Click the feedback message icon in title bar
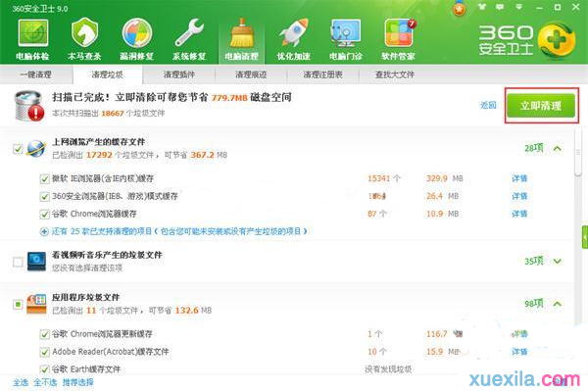This screenshot has height=391, width=588. point(500,7)
